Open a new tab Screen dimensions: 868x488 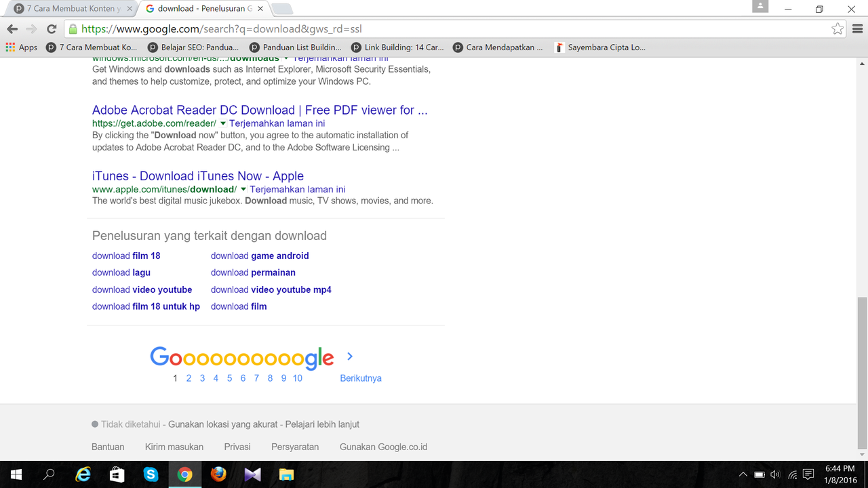(x=282, y=9)
